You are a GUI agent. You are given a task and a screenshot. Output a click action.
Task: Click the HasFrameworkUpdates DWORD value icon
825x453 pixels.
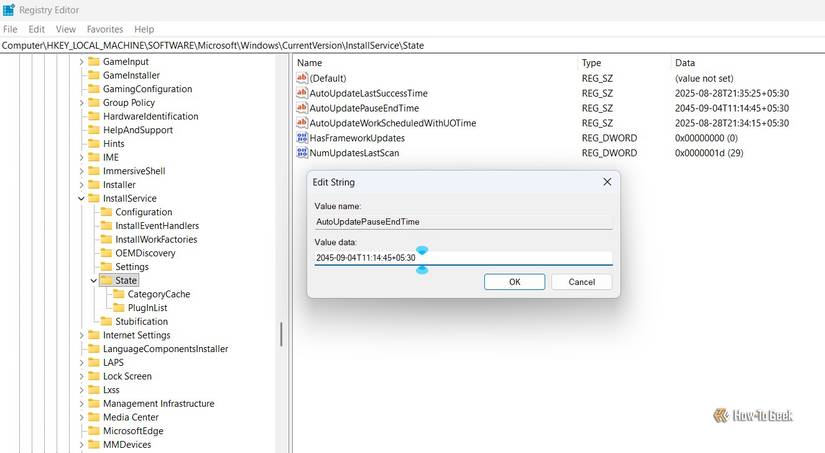302,138
